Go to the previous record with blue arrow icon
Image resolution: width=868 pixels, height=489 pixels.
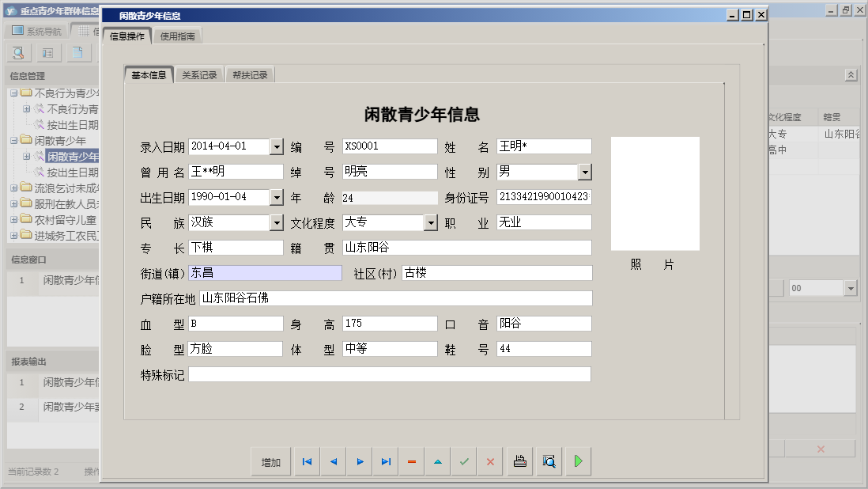pyautogui.click(x=333, y=461)
